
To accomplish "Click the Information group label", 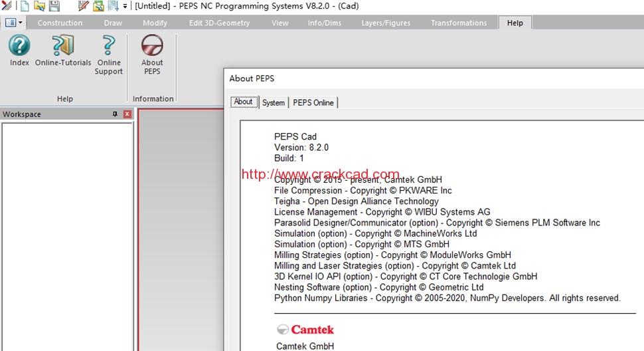I will click(153, 98).
